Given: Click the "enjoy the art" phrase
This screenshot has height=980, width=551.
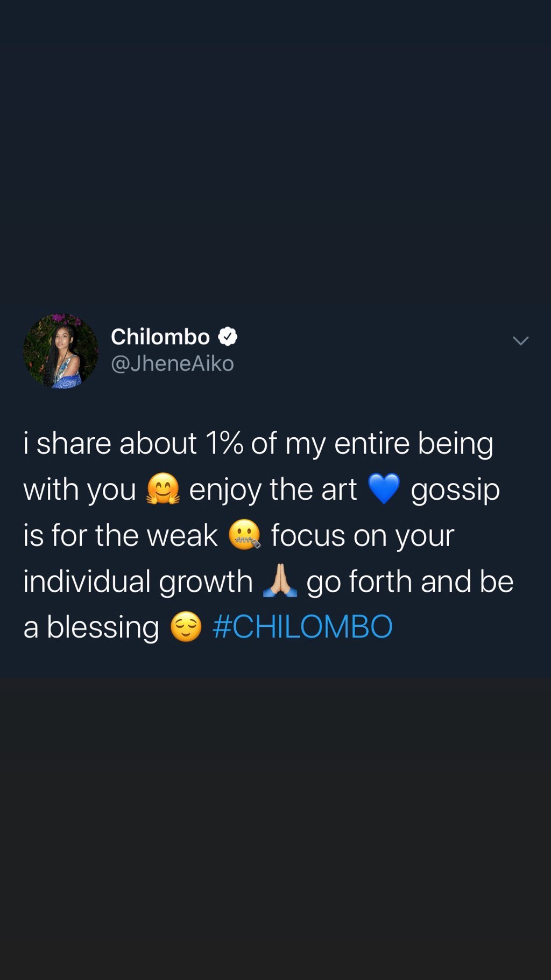Looking at the screenshot, I should (273, 490).
